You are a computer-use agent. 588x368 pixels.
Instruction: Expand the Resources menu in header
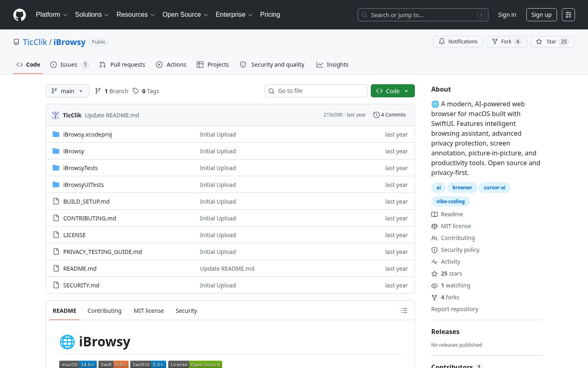pos(136,15)
